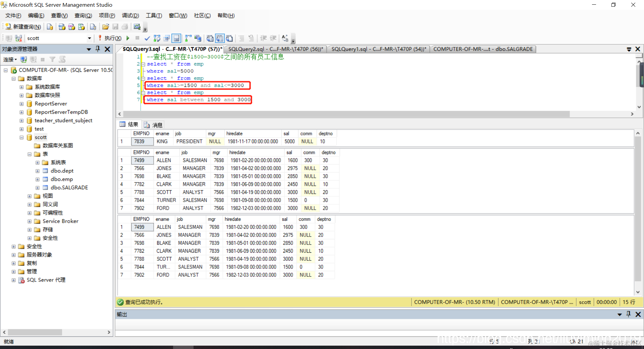Click the 执行 execute button
The height and width of the screenshot is (349, 644).
[x=110, y=38]
